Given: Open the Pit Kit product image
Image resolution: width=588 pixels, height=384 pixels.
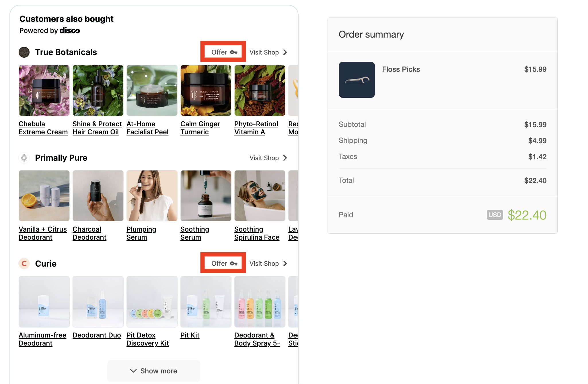Looking at the screenshot, I should point(206,302).
